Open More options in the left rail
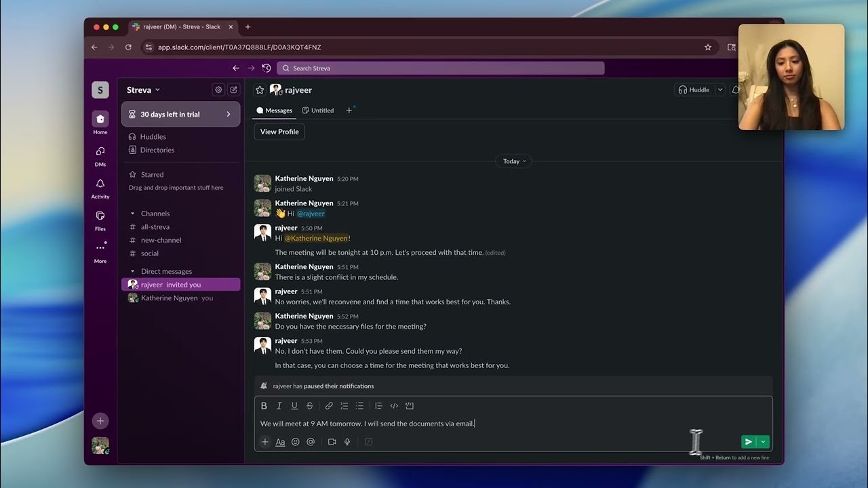The width and height of the screenshot is (868, 488). click(x=100, y=251)
